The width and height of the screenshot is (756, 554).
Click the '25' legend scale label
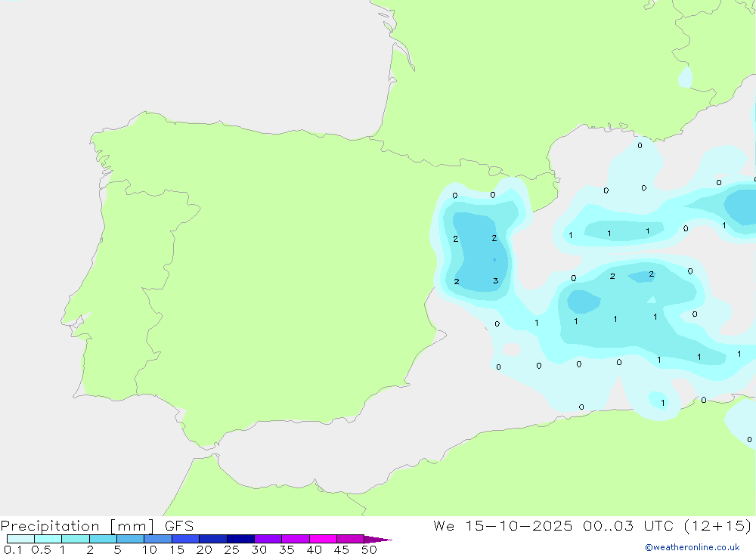pyautogui.click(x=231, y=549)
